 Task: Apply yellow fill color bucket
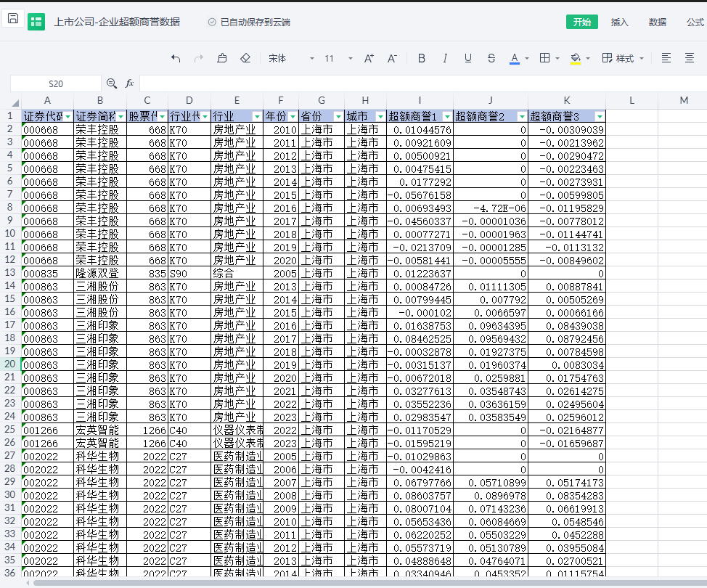coord(576,59)
